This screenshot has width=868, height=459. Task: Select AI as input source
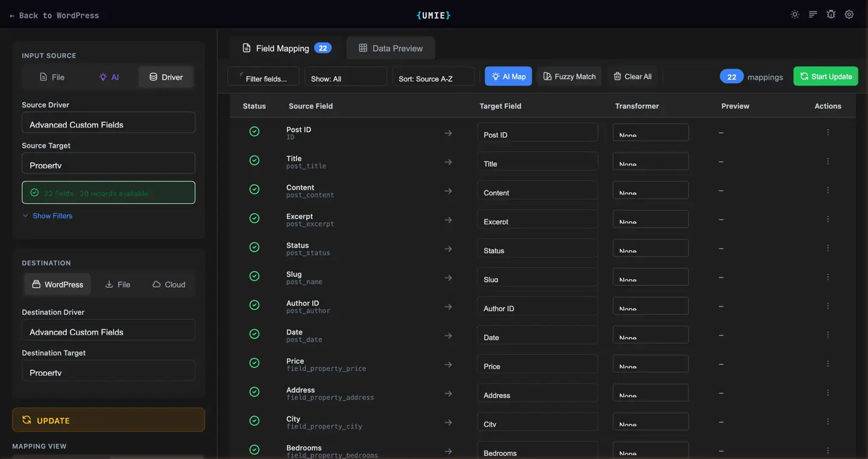point(108,77)
